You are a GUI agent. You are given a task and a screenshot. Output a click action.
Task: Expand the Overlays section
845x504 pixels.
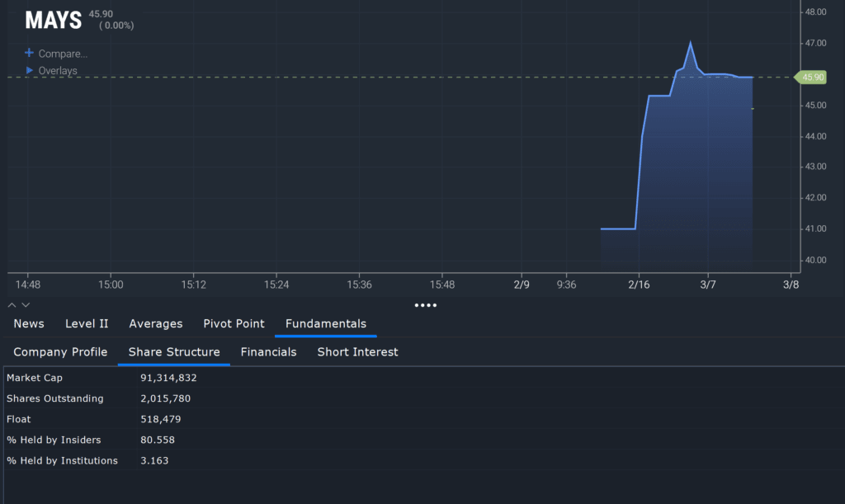click(56, 70)
